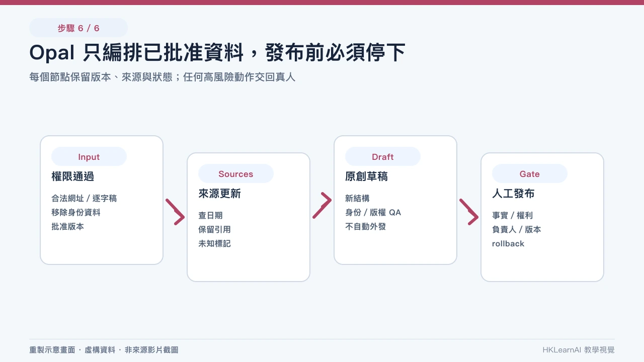Click the 權限通過 card heading

72,176
